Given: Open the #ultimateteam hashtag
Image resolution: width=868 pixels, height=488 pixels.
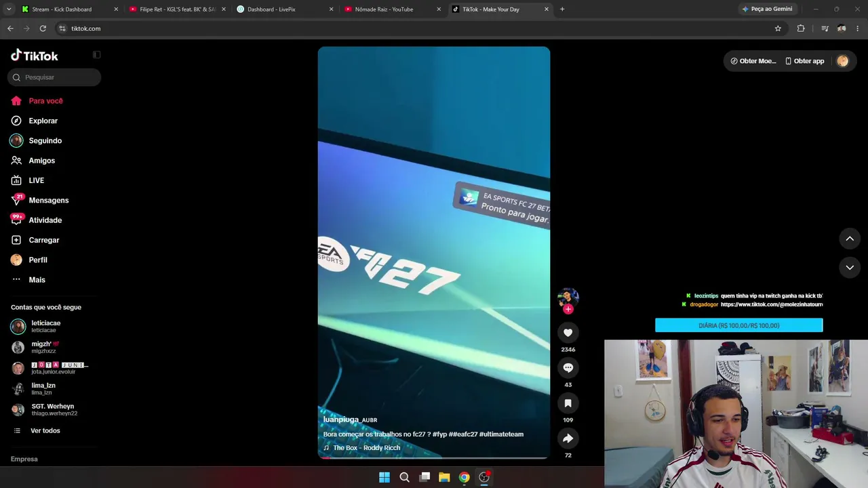Looking at the screenshot, I should pos(501,434).
